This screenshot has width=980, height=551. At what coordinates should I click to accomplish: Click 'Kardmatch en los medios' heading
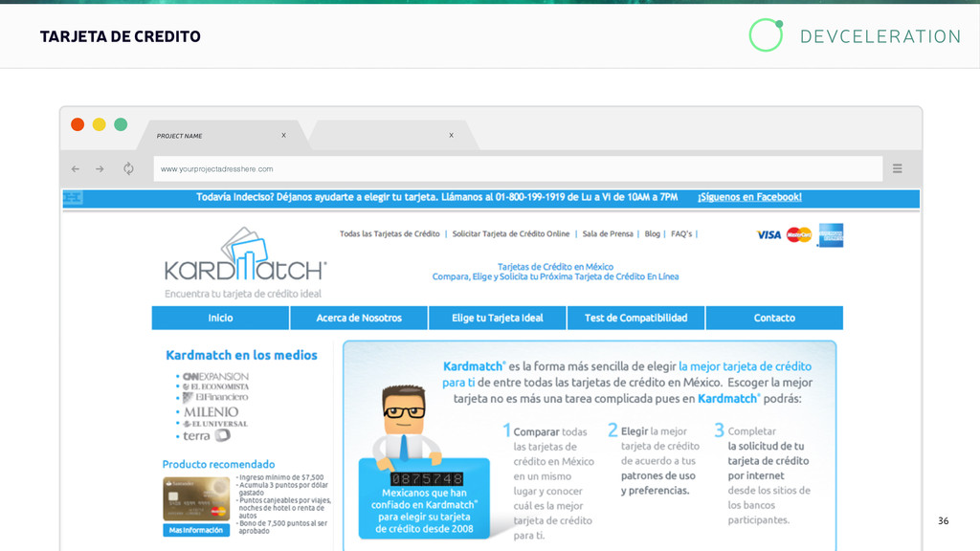pyautogui.click(x=241, y=355)
